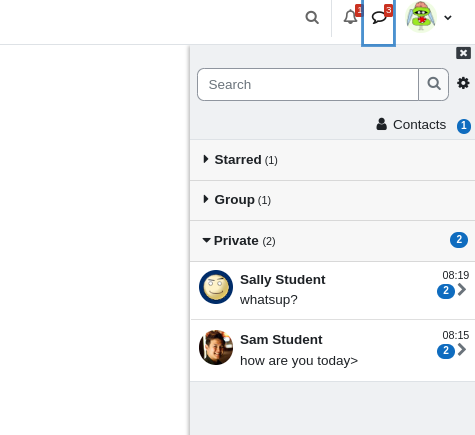
Task: Click the user profile avatar
Action: click(421, 17)
